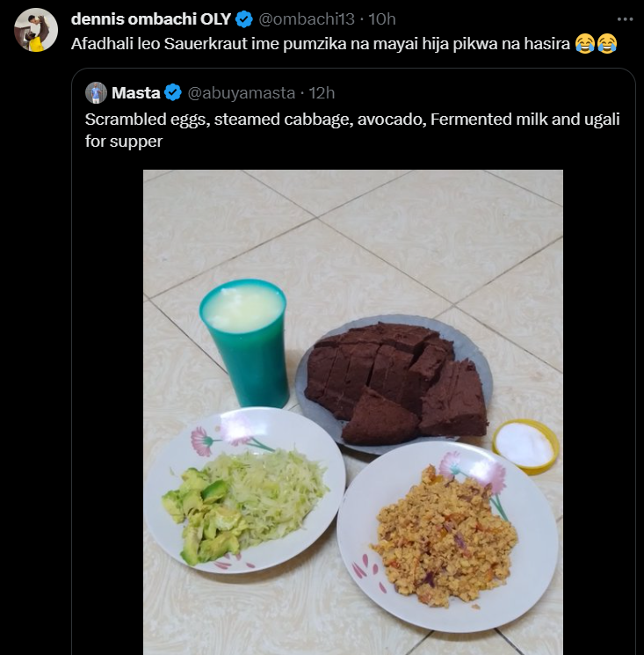Click the plate of brown ugali pieces
Viewport: 644px width, 655px height.
[x=394, y=382]
